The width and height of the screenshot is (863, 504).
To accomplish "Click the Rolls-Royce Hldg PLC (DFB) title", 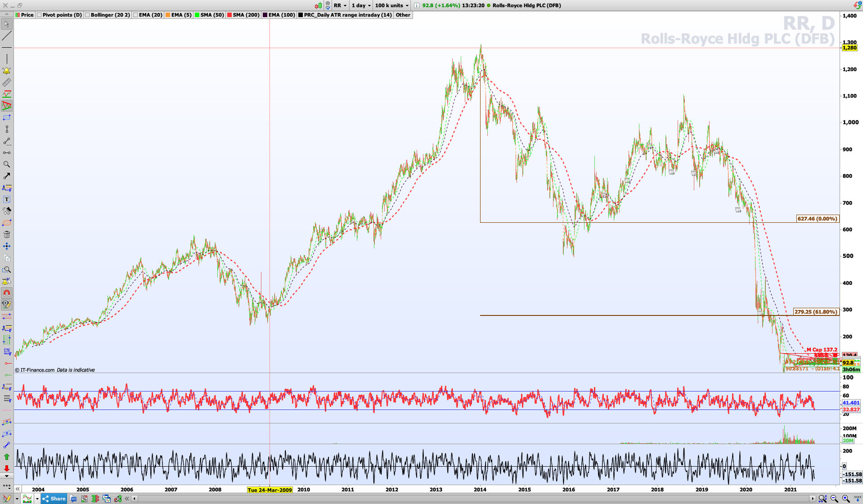I will tap(526, 5).
